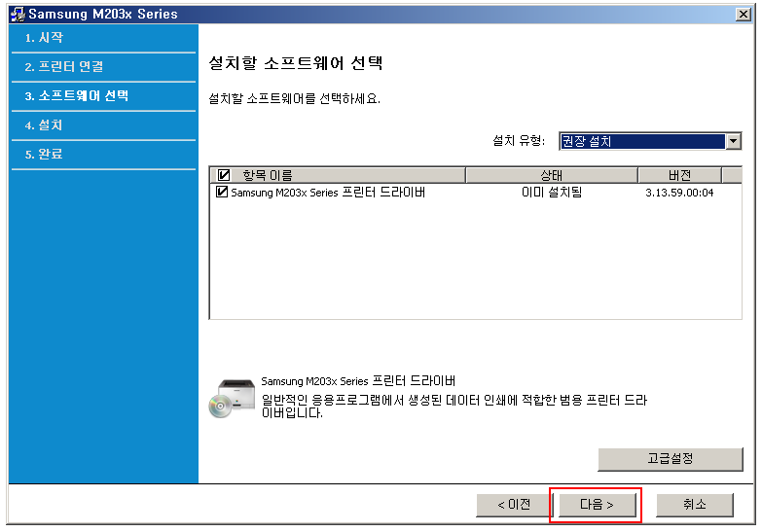Go to step 4. 설치

(44, 124)
